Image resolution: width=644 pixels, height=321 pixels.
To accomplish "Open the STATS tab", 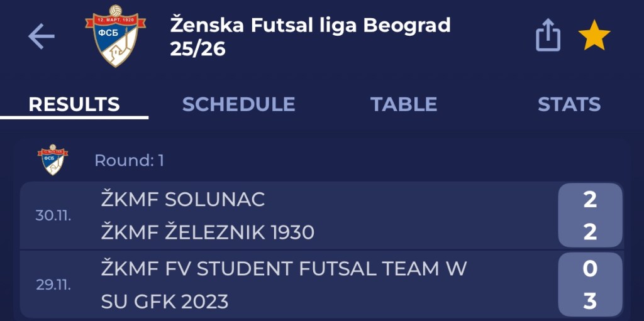I will pos(569,104).
